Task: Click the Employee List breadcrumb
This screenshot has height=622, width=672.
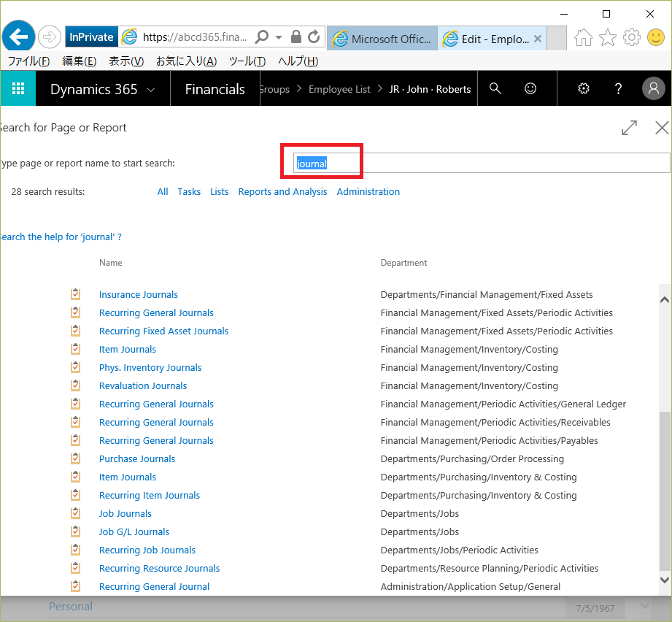Action: [x=339, y=89]
